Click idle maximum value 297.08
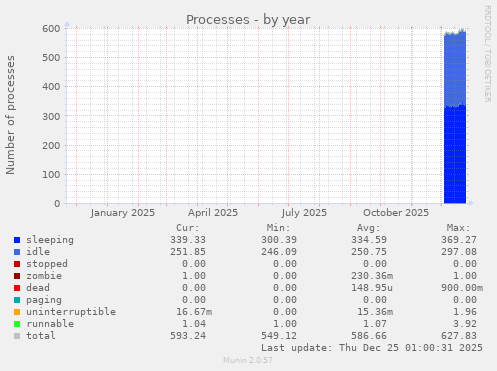The width and height of the screenshot is (497, 371). [x=459, y=252]
